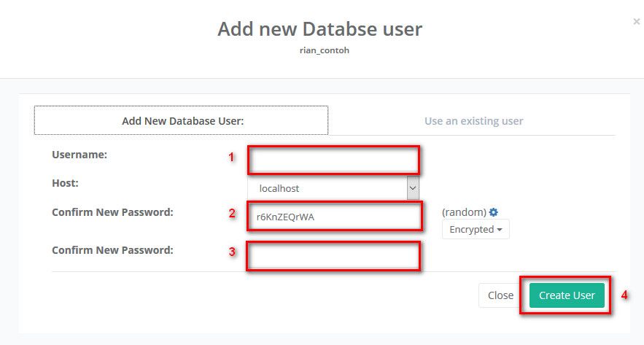
Task: Open the Host localhost dropdown
Action: point(333,188)
